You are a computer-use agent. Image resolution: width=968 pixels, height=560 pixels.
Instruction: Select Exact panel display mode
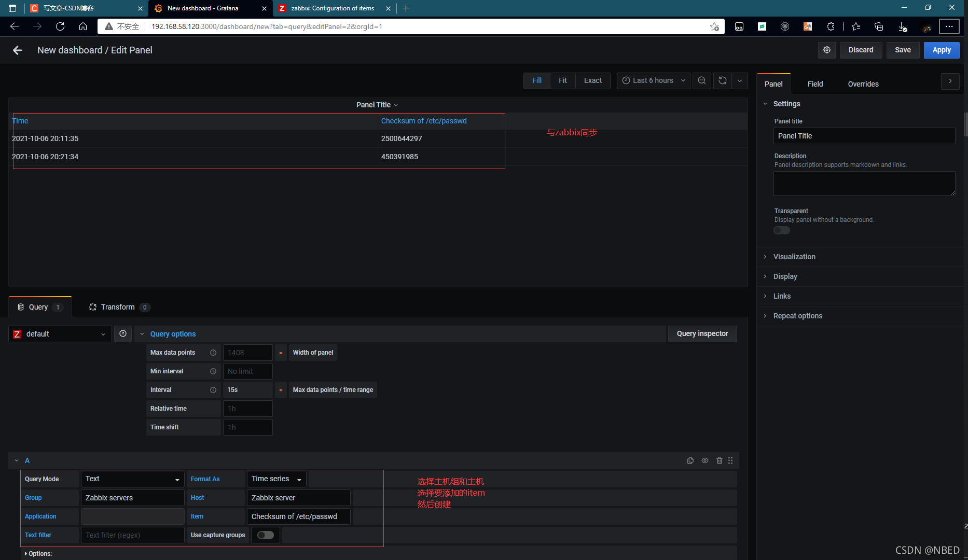[x=593, y=80]
